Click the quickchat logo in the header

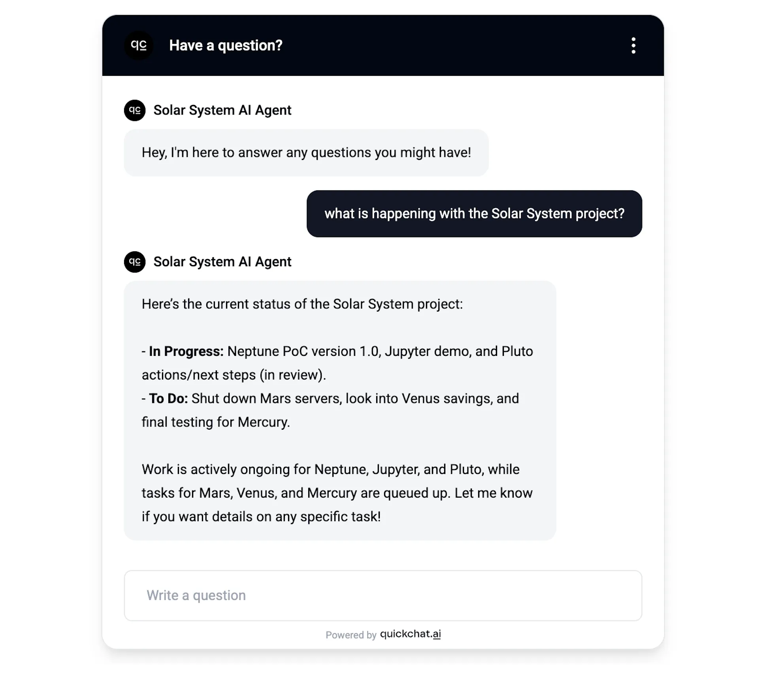[139, 45]
